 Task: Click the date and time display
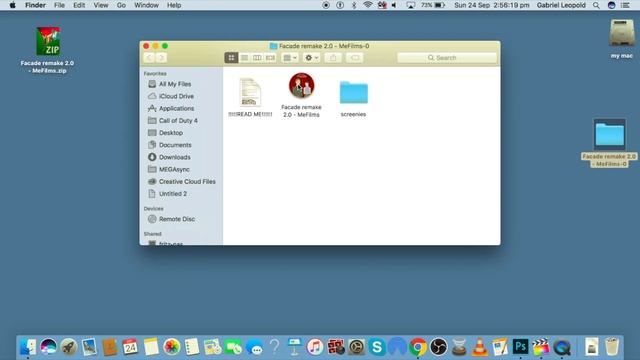(x=491, y=5)
